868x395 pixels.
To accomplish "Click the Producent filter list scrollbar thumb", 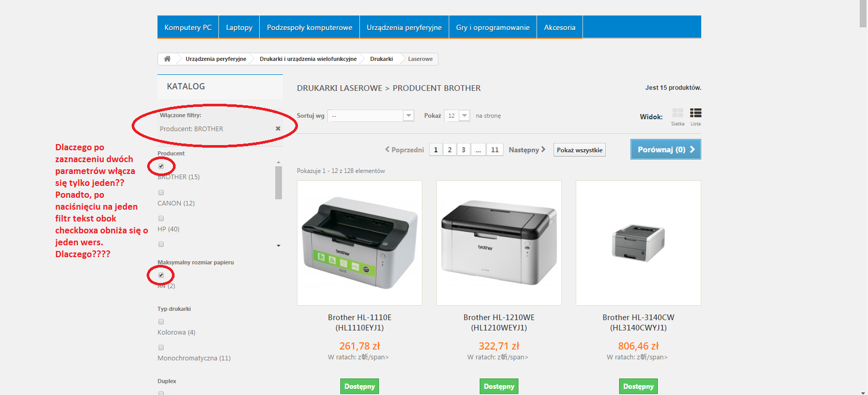I will (x=279, y=182).
